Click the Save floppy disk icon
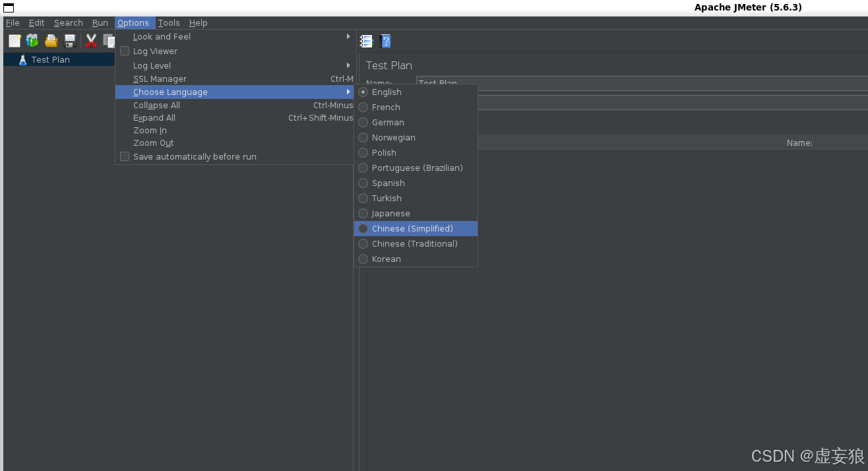This screenshot has width=868, height=471. (70, 41)
